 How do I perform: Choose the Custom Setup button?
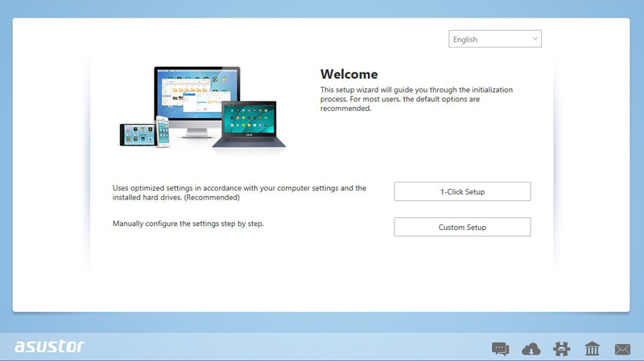pyautogui.click(x=462, y=227)
